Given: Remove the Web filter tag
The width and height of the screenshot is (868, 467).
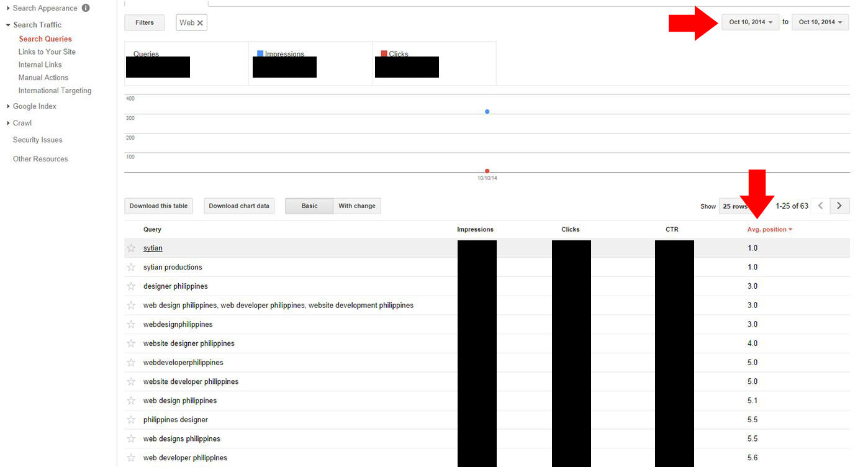Looking at the screenshot, I should click(x=200, y=23).
